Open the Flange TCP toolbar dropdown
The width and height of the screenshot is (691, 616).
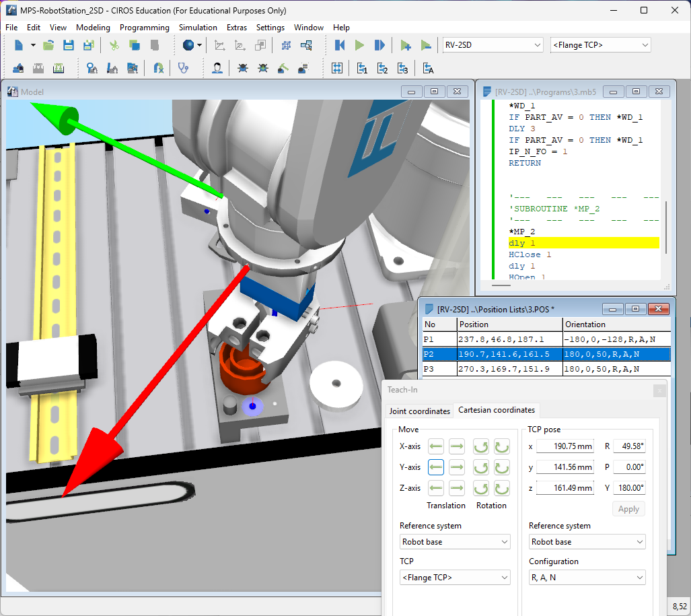[600, 45]
